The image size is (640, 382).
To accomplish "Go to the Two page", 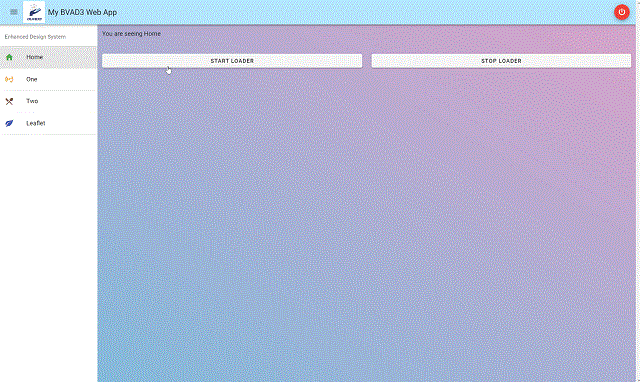I will [x=49, y=101].
